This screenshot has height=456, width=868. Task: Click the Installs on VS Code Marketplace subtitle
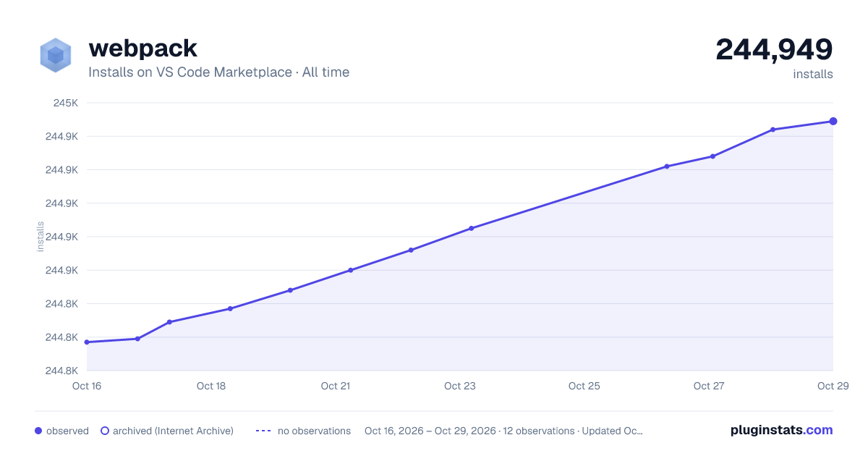coord(218,72)
